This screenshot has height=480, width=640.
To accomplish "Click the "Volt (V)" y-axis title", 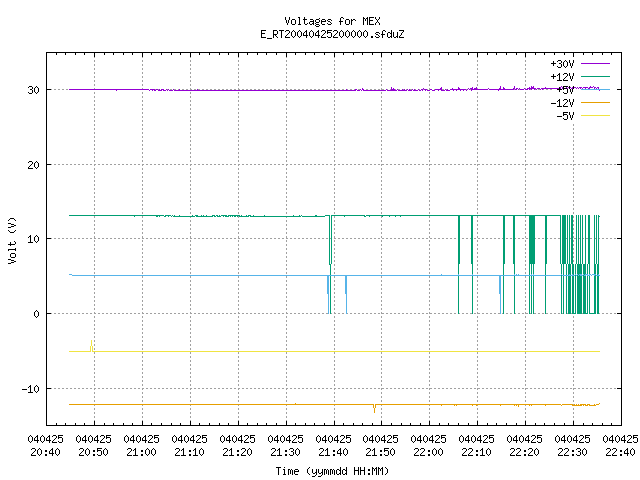I will click(x=12, y=240).
